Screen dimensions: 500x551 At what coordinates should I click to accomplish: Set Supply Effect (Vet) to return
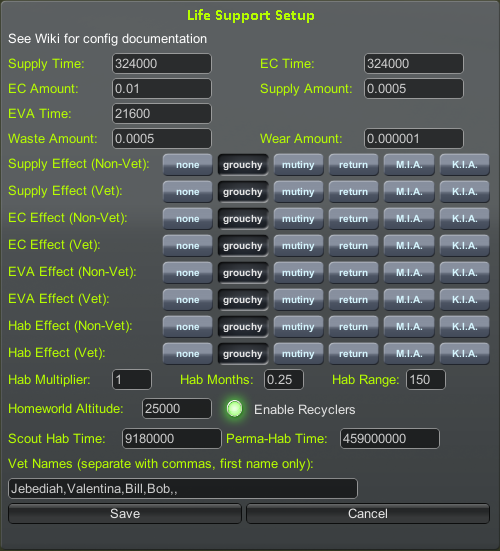353,192
